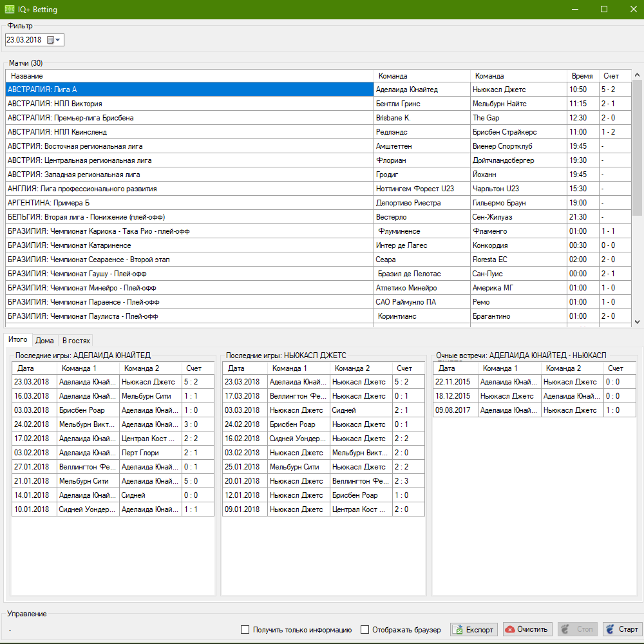
Task: Click the red eraser icon on Clear button
Action: (509, 629)
